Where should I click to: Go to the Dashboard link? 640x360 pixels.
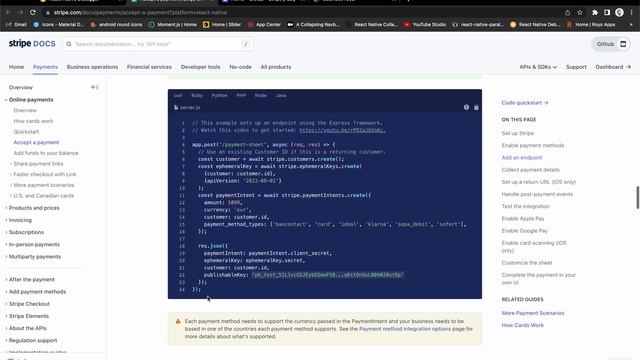coord(613,67)
